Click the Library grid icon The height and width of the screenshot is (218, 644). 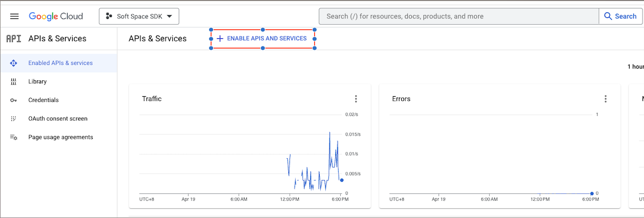14,81
